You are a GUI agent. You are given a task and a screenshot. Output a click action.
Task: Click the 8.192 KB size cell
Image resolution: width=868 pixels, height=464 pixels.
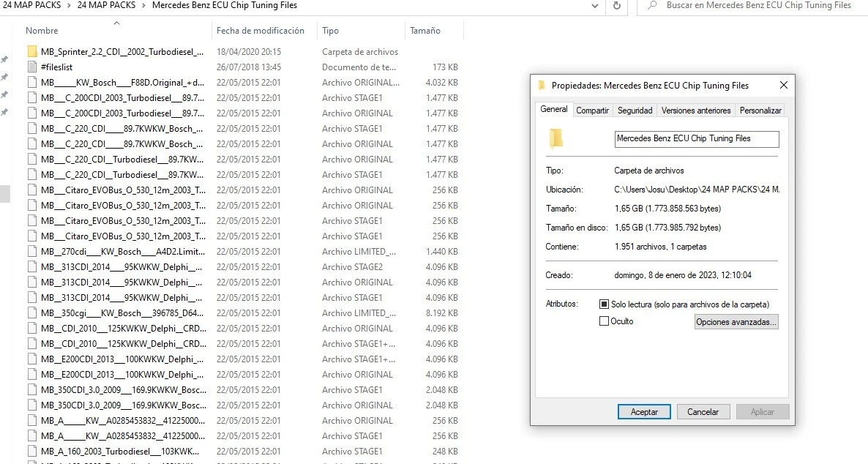coord(442,313)
